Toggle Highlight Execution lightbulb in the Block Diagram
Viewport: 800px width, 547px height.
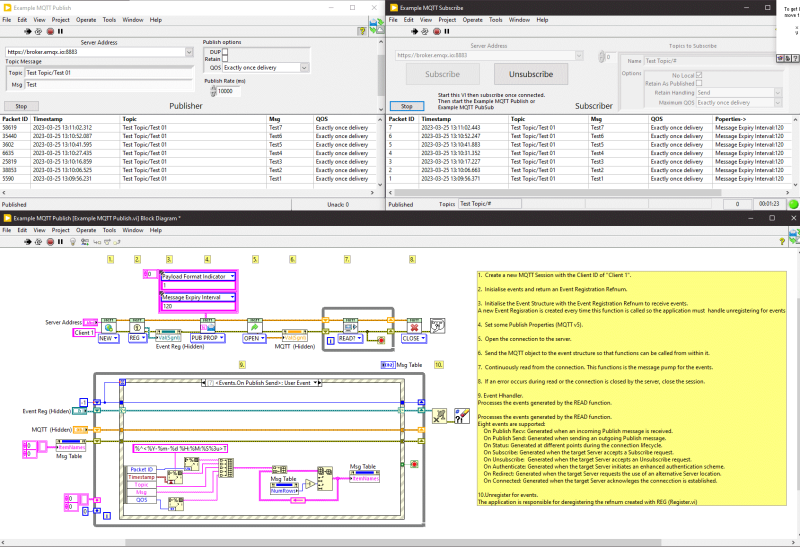click(75, 241)
